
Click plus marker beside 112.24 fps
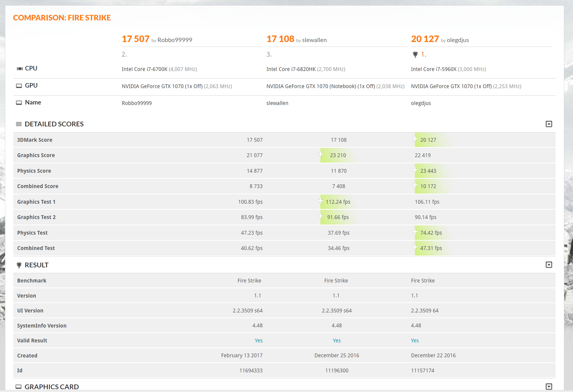pyautogui.click(x=320, y=201)
